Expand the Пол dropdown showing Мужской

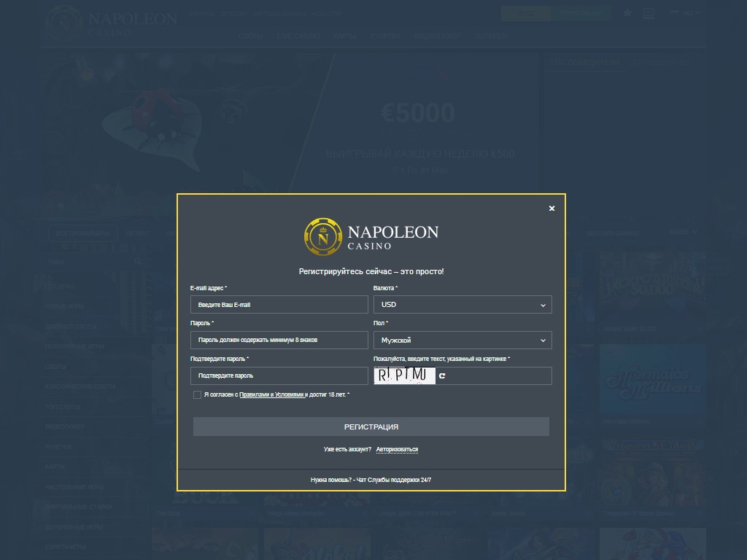tap(462, 341)
